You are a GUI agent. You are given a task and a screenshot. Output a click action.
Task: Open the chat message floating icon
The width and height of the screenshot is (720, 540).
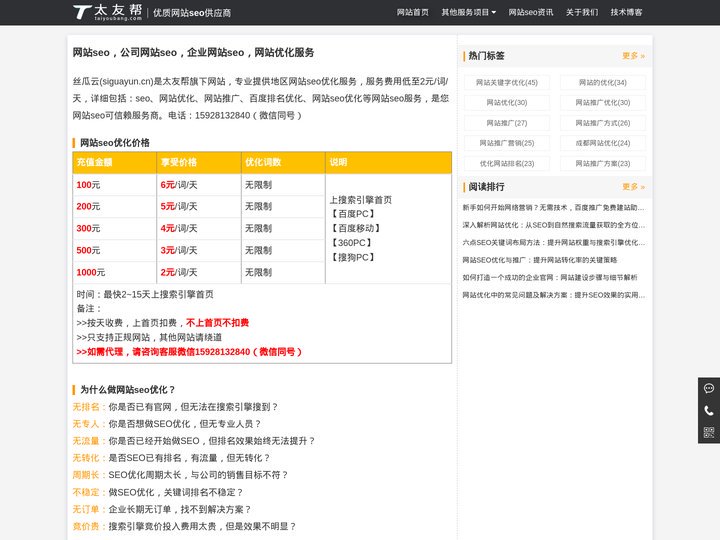pyautogui.click(x=709, y=388)
